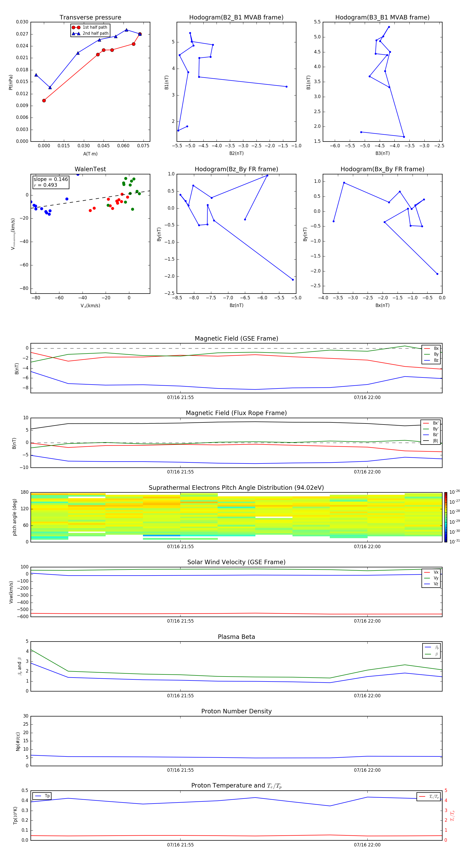The height and width of the screenshot is (868, 473).
Task: Click the 'Bx(nT)' x-axis label
Action: click(x=382, y=305)
